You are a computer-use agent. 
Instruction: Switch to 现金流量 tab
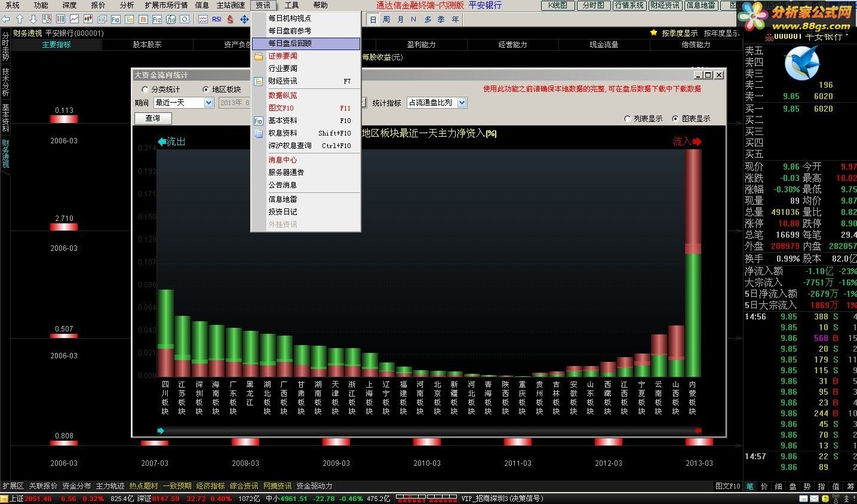coord(604,45)
